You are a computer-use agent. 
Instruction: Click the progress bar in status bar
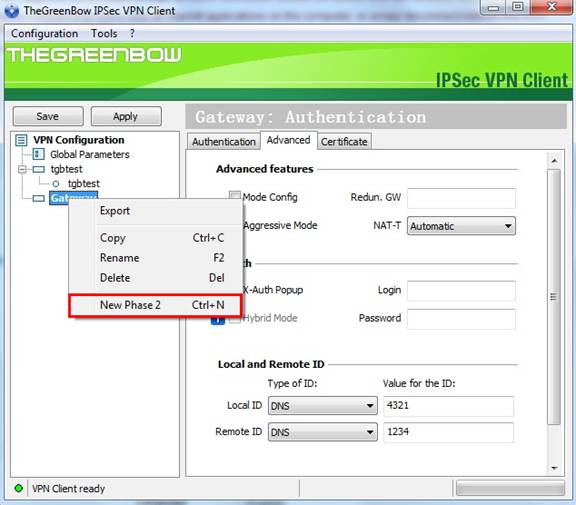[510, 489]
